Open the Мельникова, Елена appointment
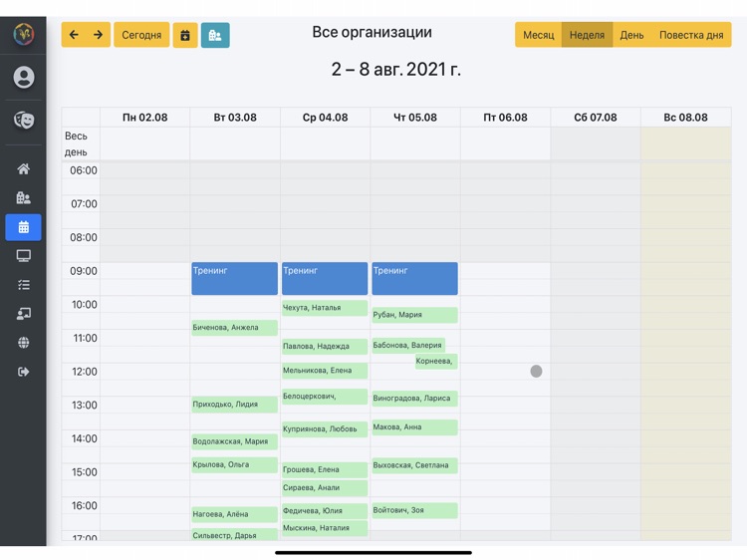 click(325, 371)
